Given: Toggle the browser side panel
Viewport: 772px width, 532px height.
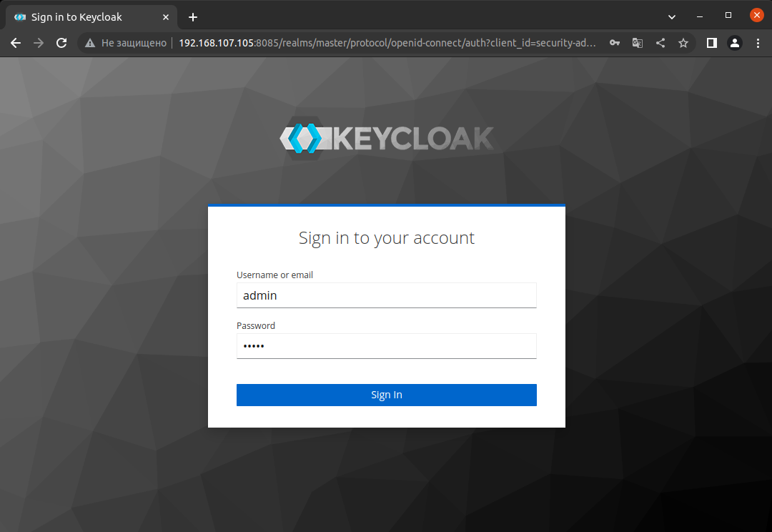Looking at the screenshot, I should coord(711,43).
